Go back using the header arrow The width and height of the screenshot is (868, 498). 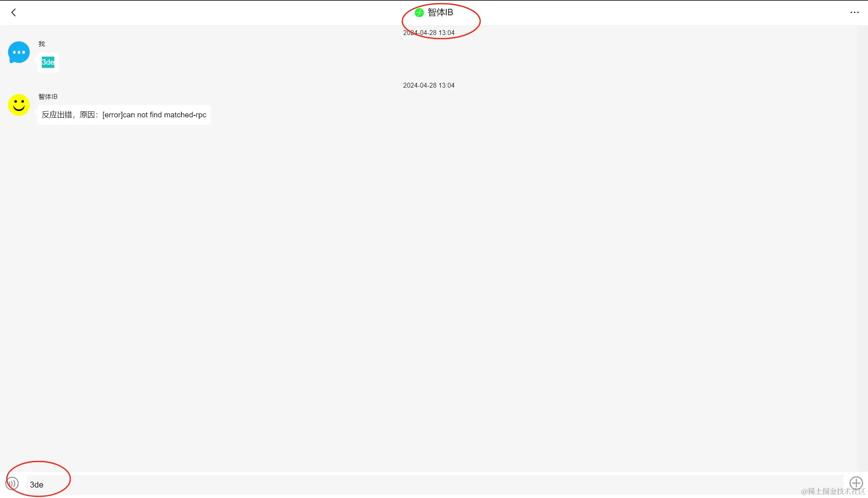coord(14,12)
